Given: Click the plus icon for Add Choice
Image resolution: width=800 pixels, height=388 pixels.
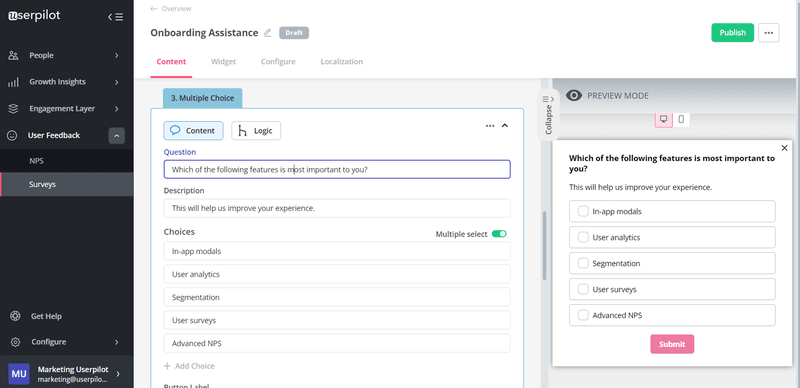Looking at the screenshot, I should (x=167, y=366).
